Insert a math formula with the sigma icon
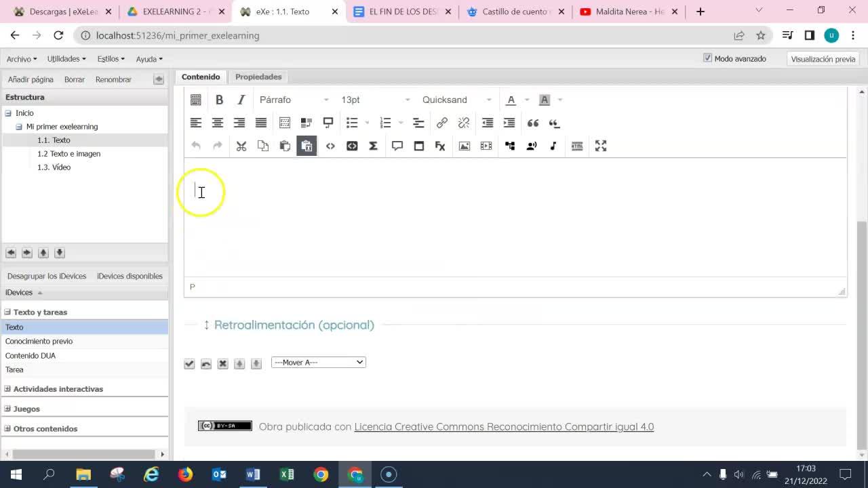 coord(373,146)
